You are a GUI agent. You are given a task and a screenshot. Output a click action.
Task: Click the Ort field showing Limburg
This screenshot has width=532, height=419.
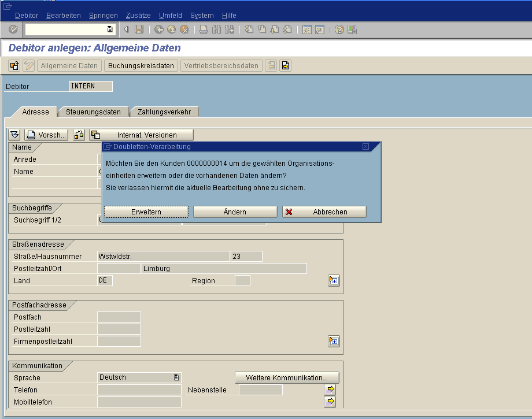point(224,269)
